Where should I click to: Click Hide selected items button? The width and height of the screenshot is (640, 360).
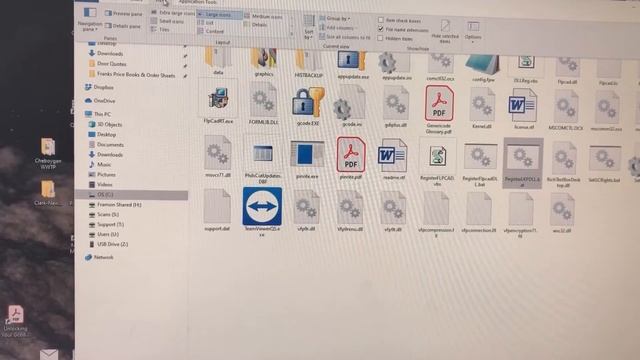(445, 31)
